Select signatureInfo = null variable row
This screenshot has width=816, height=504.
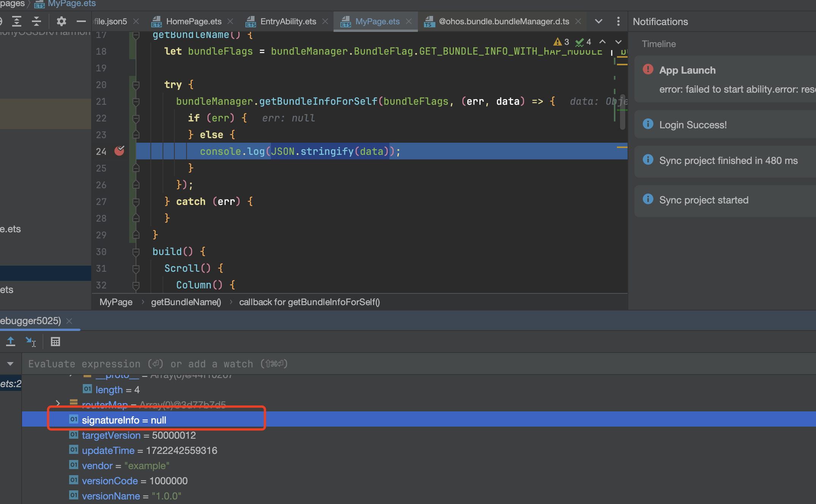pos(419,420)
